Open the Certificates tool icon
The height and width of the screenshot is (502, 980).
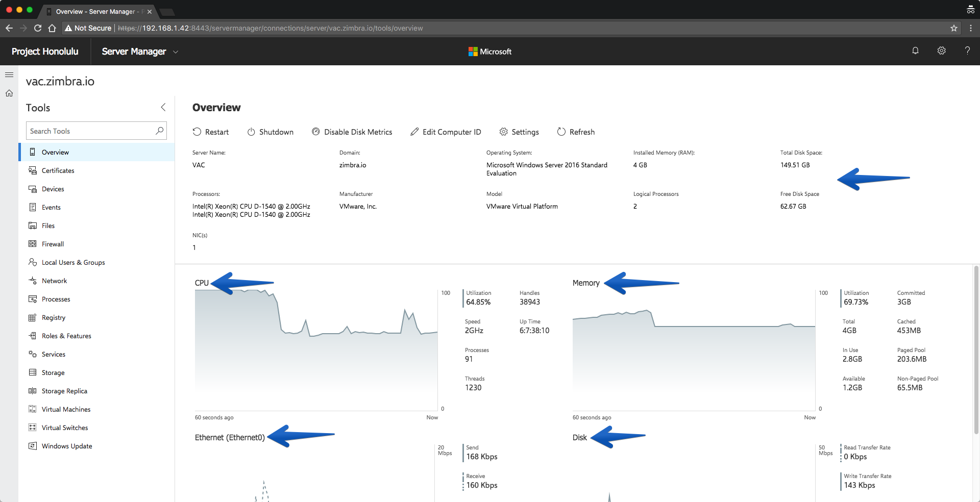tap(33, 170)
